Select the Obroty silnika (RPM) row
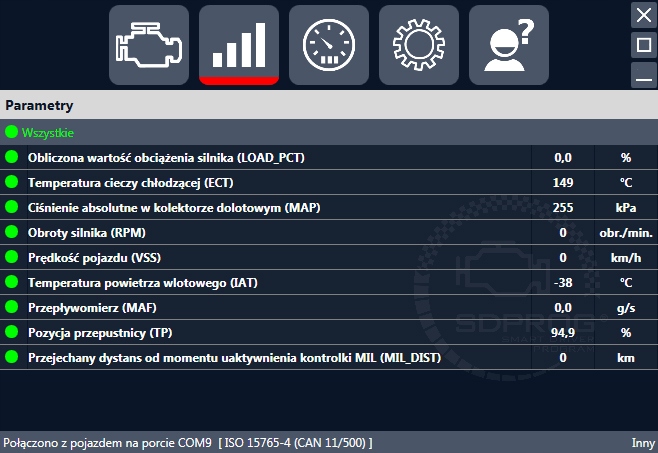Viewport: 658px width, 453px height. pos(329,232)
